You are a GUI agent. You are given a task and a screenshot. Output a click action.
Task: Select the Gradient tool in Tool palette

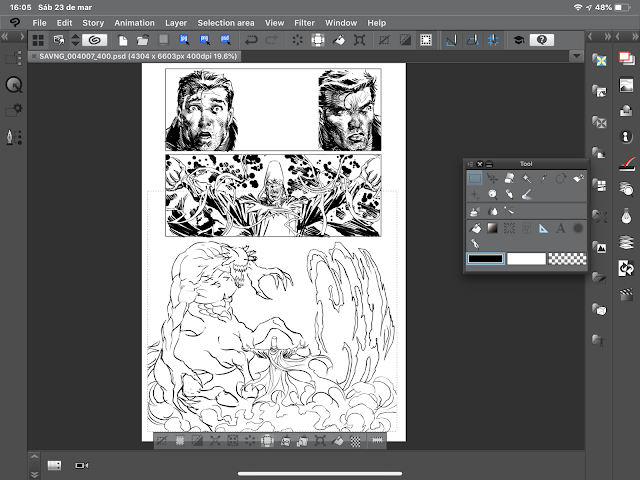492,228
